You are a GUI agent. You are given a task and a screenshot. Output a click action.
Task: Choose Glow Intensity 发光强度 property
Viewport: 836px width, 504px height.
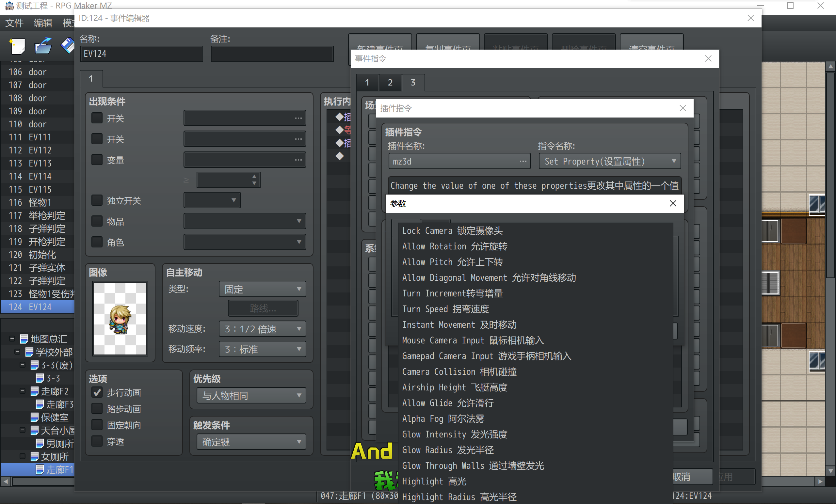point(535,434)
